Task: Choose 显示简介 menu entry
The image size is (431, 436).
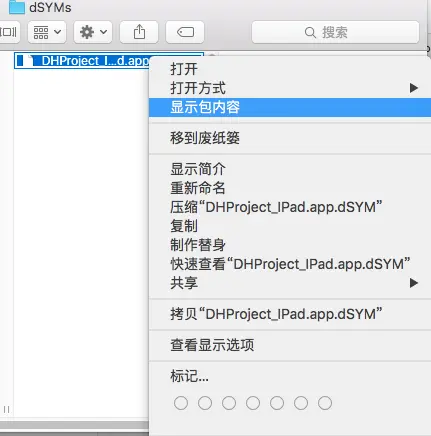Action: (290, 169)
